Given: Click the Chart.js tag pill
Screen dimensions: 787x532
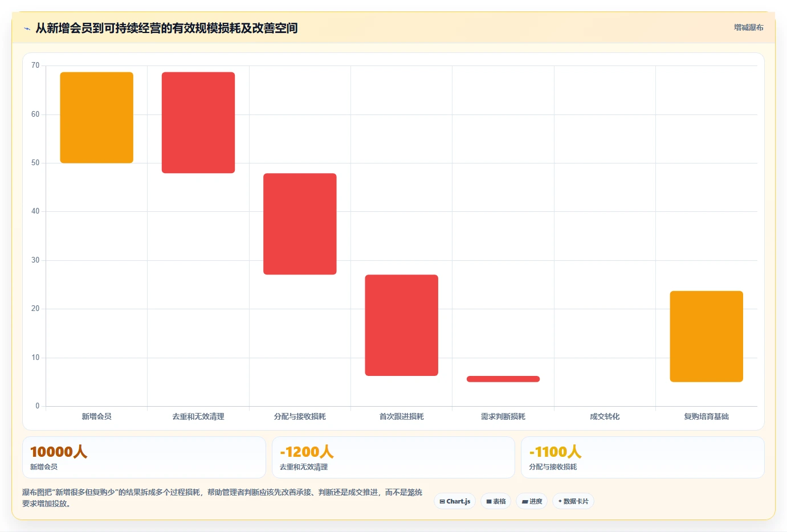Looking at the screenshot, I should coord(455,501).
